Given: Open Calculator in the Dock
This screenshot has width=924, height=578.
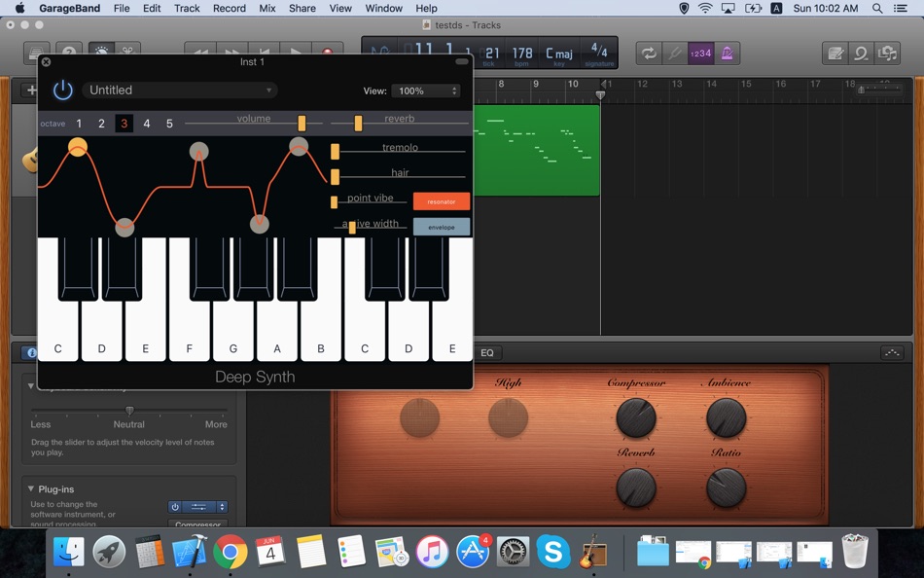Looking at the screenshot, I should pos(149,552).
